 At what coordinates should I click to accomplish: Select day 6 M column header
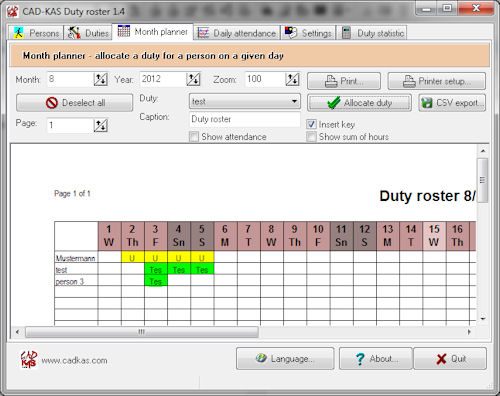click(x=226, y=236)
